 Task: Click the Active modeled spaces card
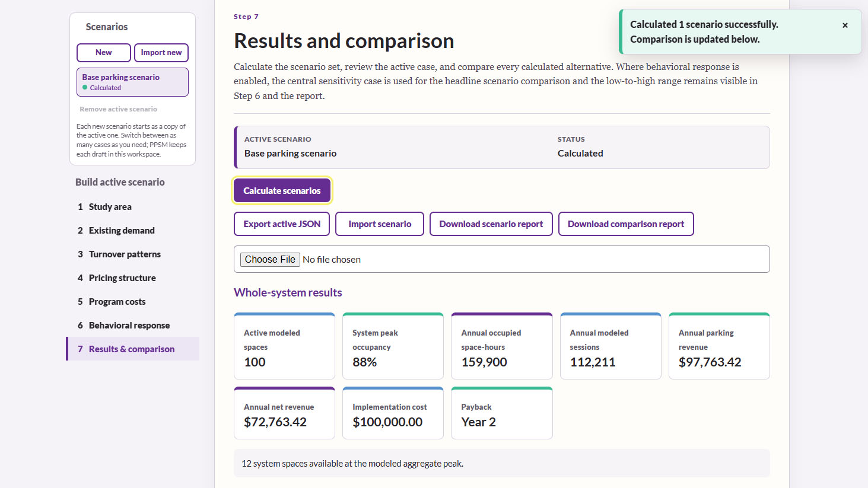pos(284,346)
